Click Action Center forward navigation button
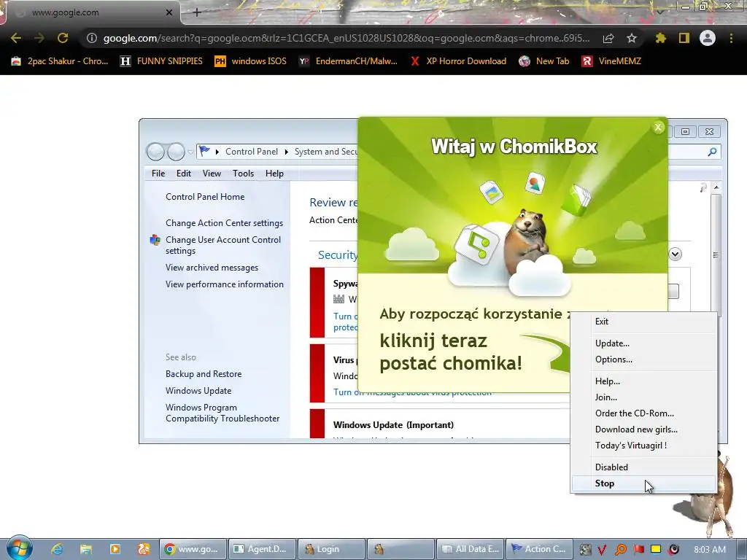This screenshot has width=747, height=560. pyautogui.click(x=176, y=152)
